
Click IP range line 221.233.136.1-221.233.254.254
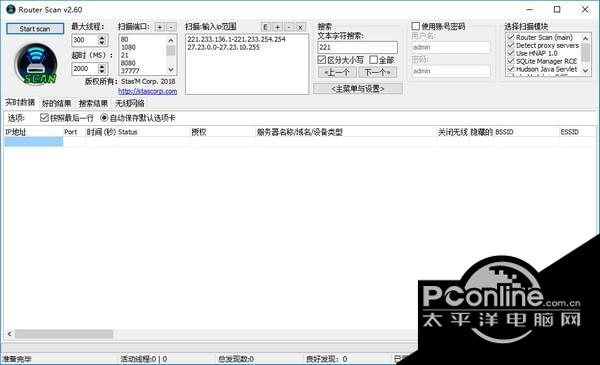(236, 39)
